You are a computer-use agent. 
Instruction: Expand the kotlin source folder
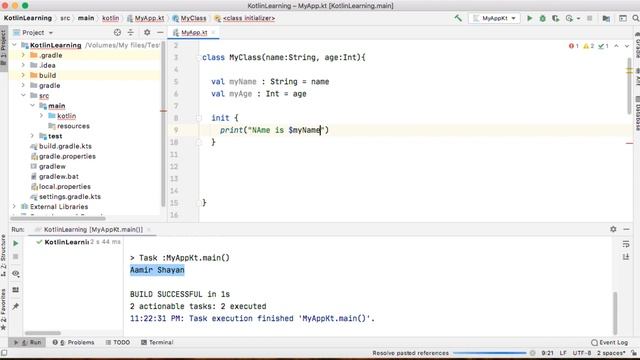pyautogui.click(x=41, y=116)
